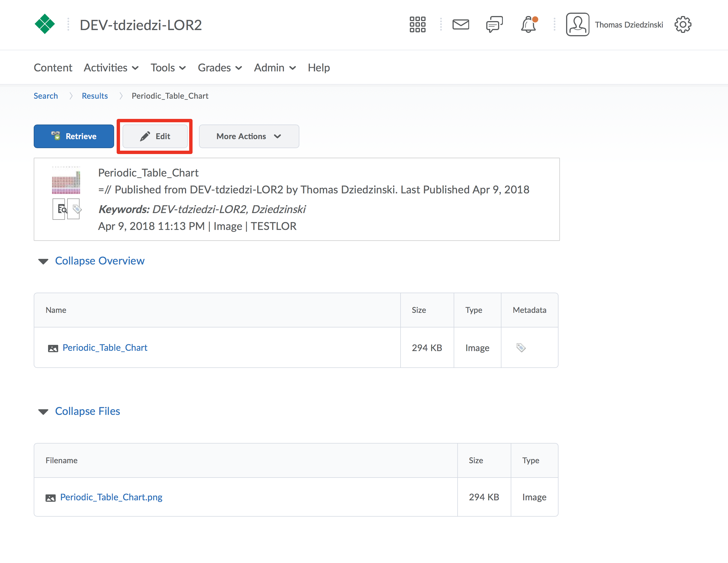728x563 pixels.
Task: Open the update alerts bell icon
Action: 529,24
